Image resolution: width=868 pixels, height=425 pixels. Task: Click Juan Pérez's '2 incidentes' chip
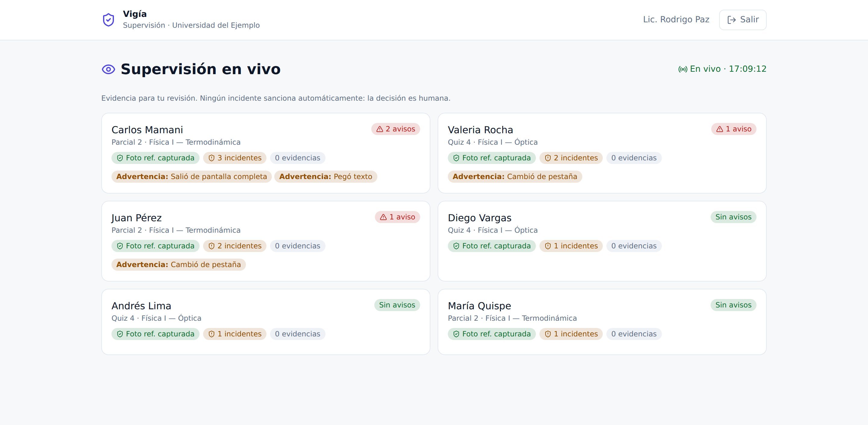(x=234, y=246)
